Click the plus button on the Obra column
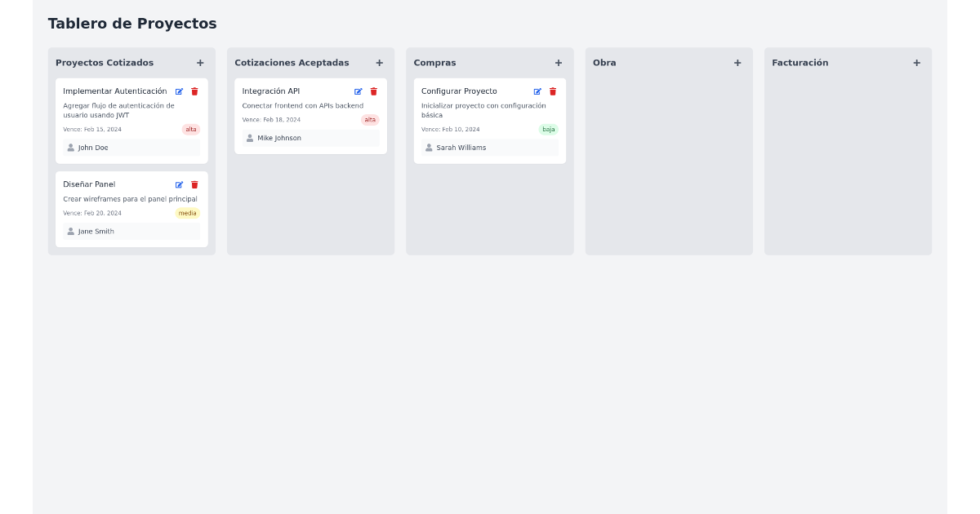 tap(737, 62)
